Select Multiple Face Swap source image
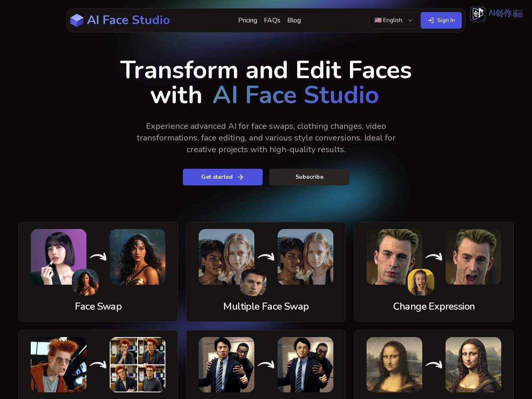Viewport: 532px width, 399px height. coord(227,257)
